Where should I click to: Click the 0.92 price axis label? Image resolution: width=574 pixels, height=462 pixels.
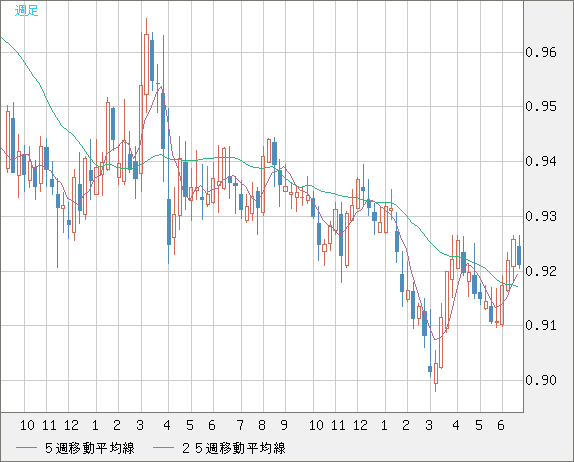[541, 271]
